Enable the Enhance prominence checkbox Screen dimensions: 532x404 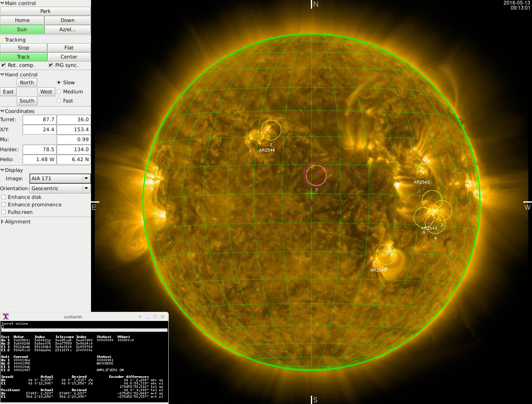(x=4, y=205)
